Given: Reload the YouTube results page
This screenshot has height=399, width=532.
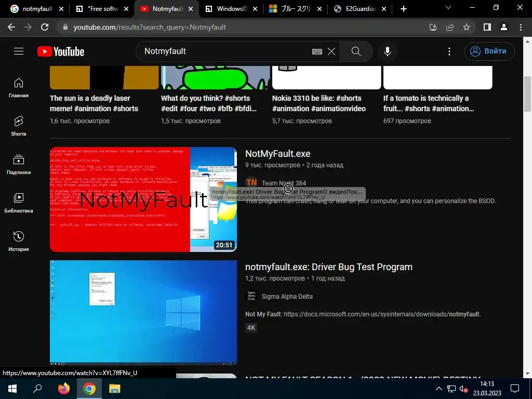Looking at the screenshot, I should [45, 27].
